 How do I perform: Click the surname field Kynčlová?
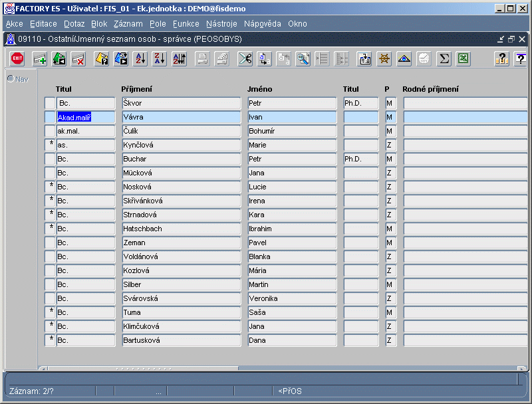[182, 145]
